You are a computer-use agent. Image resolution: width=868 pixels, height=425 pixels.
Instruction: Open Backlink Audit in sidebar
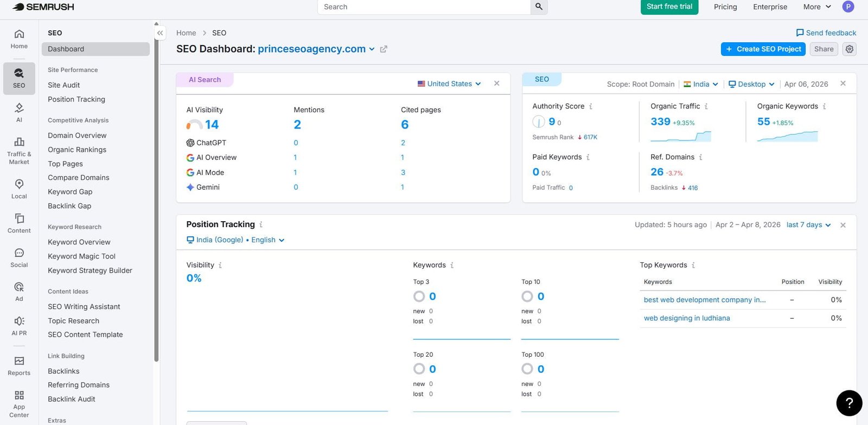pos(71,399)
